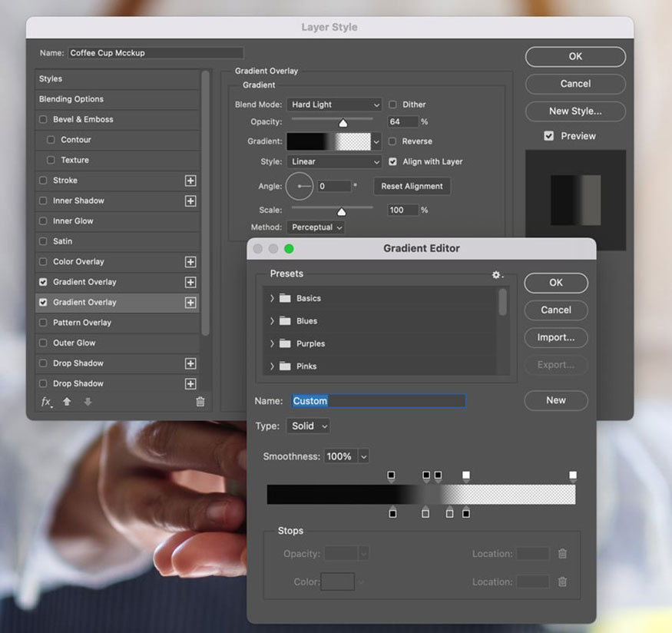Enable the Contour checkbox
The image size is (672, 633).
(x=51, y=140)
